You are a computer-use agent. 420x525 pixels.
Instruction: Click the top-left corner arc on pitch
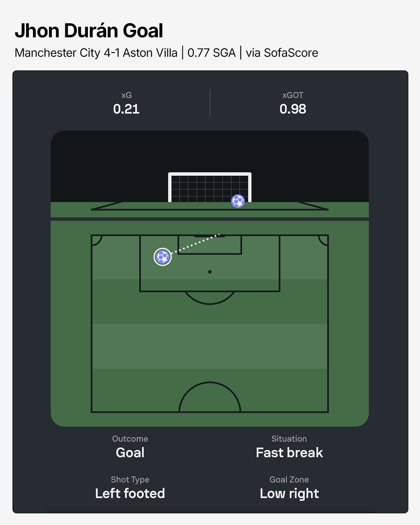96,240
